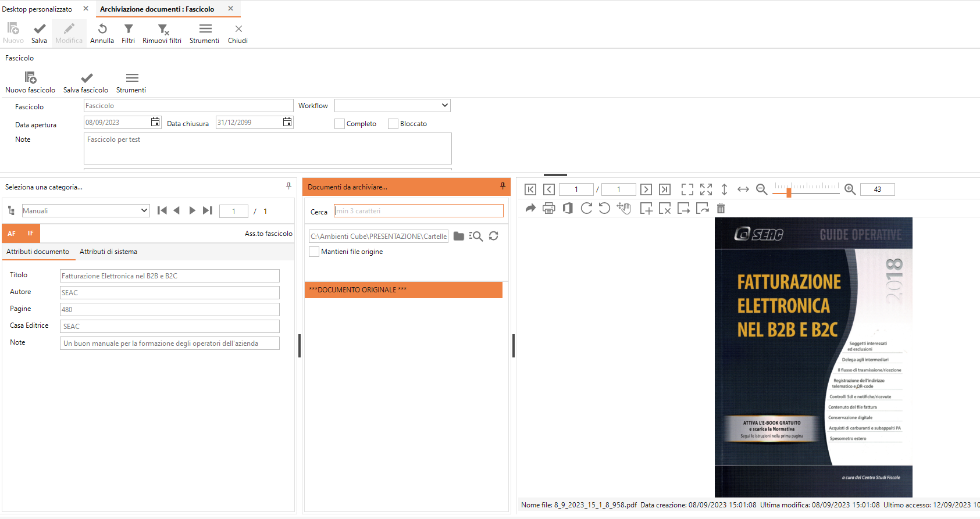Click Salva checkmark in main toolbar
Image resolution: width=980 pixels, height=519 pixels.
pyautogui.click(x=40, y=33)
